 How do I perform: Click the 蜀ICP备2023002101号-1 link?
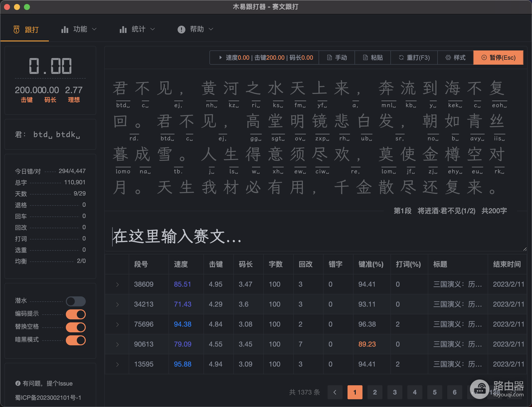point(48,398)
